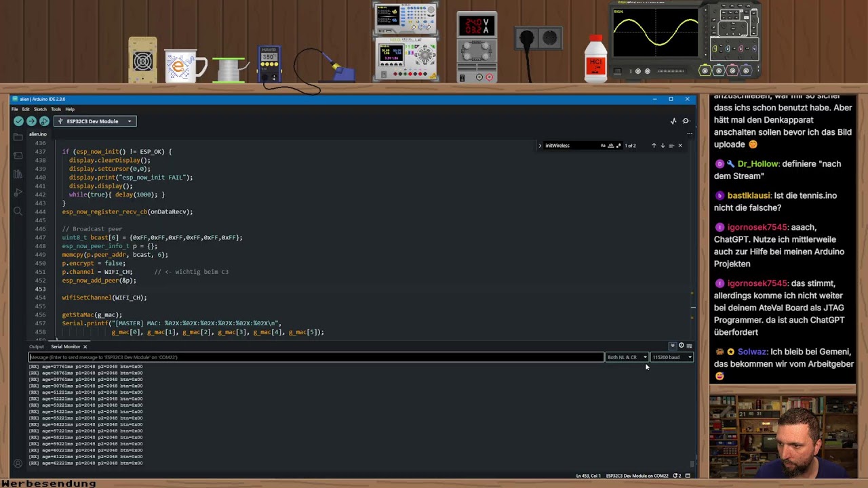
Task: Open the File menu
Action: click(15, 109)
